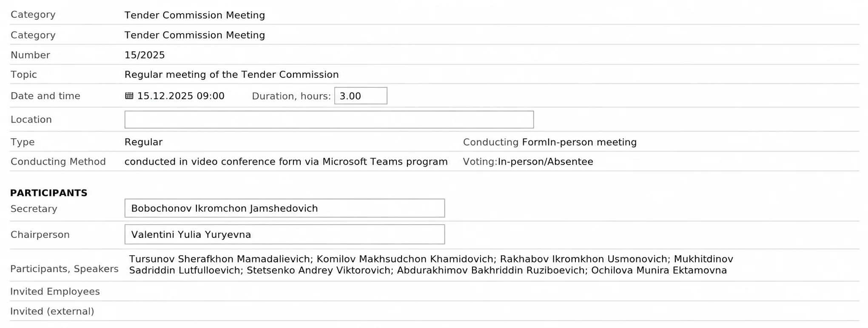The image size is (868, 328).
Task: Click participant Ochilova Munira Ektamovna
Action: (659, 271)
